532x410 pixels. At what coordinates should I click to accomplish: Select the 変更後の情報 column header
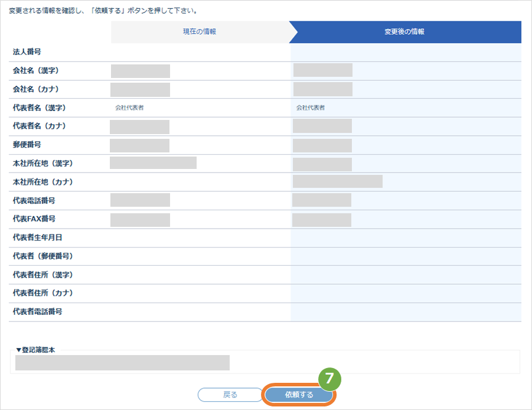[x=404, y=31]
